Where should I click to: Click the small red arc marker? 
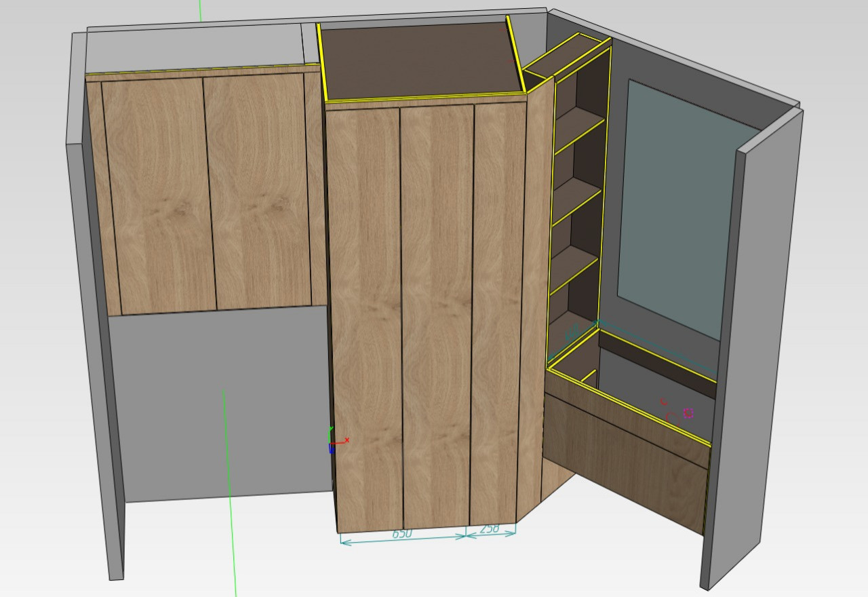pyautogui.click(x=663, y=402)
